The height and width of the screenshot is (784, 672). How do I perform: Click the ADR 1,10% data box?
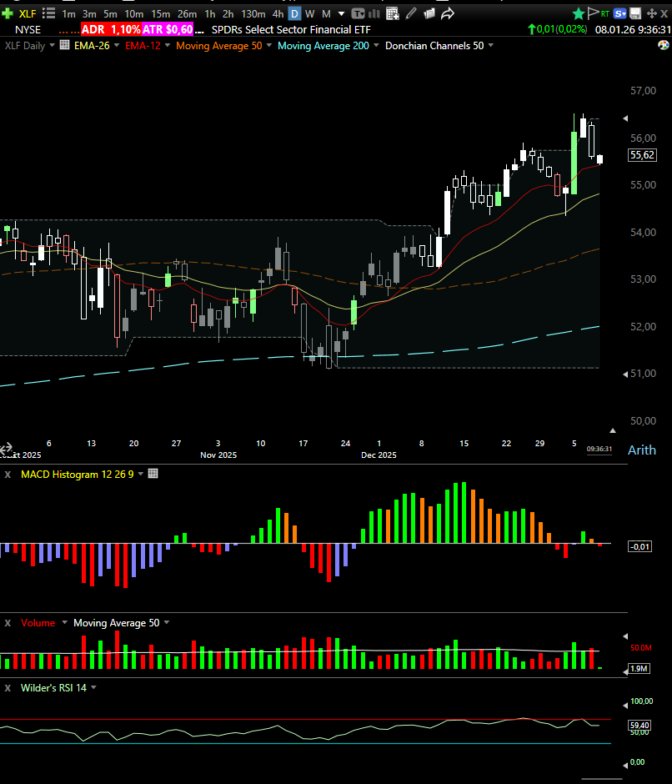pos(111,29)
